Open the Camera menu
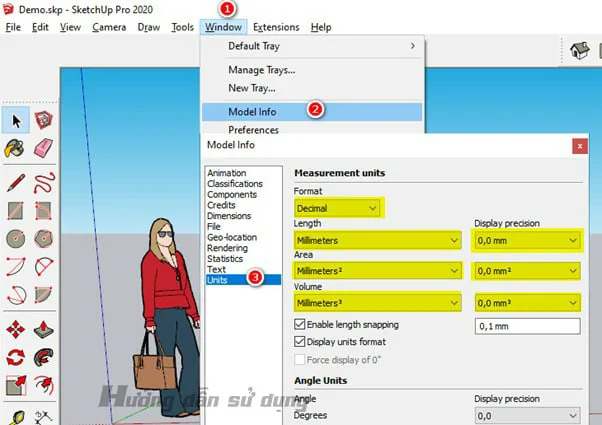Viewport: 602px width, 425px height. [109, 27]
